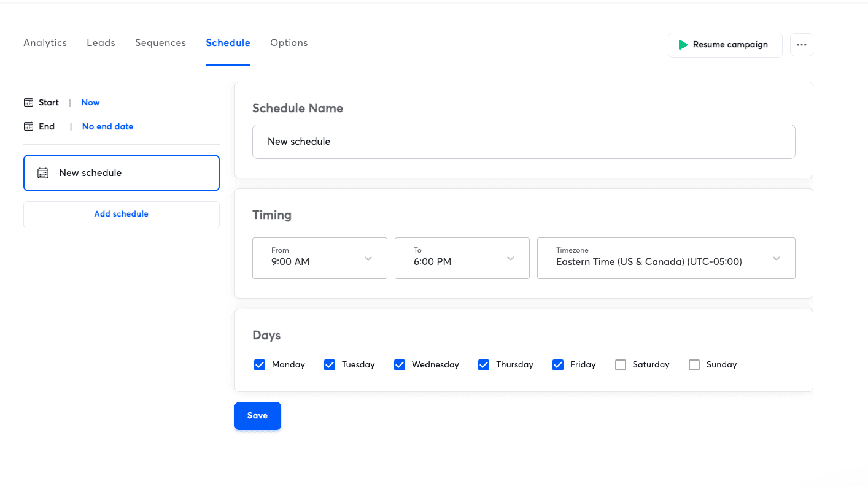Image resolution: width=868 pixels, height=487 pixels.
Task: Click the Add schedule button
Action: tap(122, 215)
